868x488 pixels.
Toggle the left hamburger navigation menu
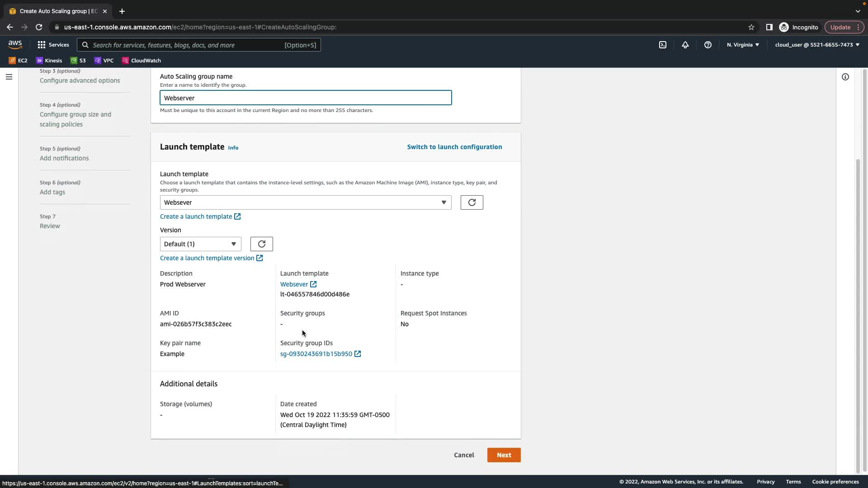(9, 77)
